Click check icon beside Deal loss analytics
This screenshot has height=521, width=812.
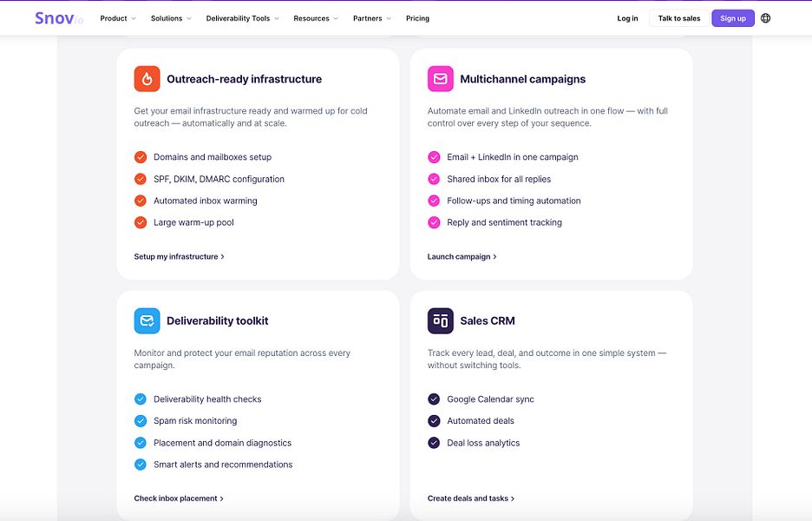coord(434,443)
